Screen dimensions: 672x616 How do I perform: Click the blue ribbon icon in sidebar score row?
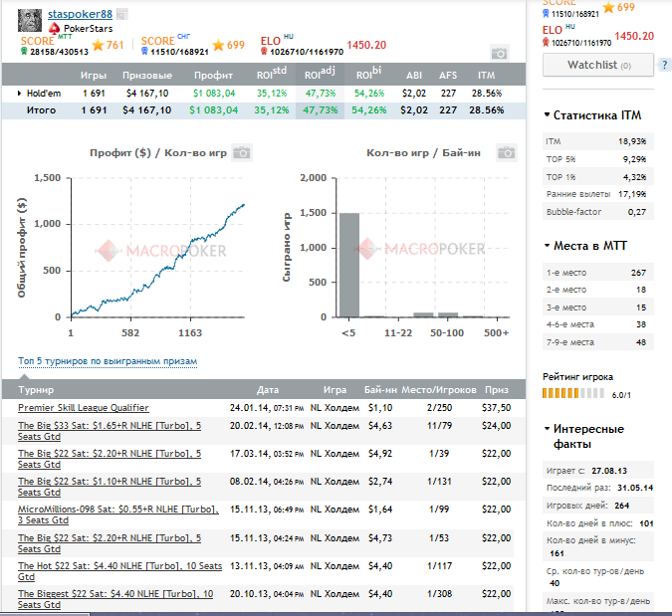point(546,13)
